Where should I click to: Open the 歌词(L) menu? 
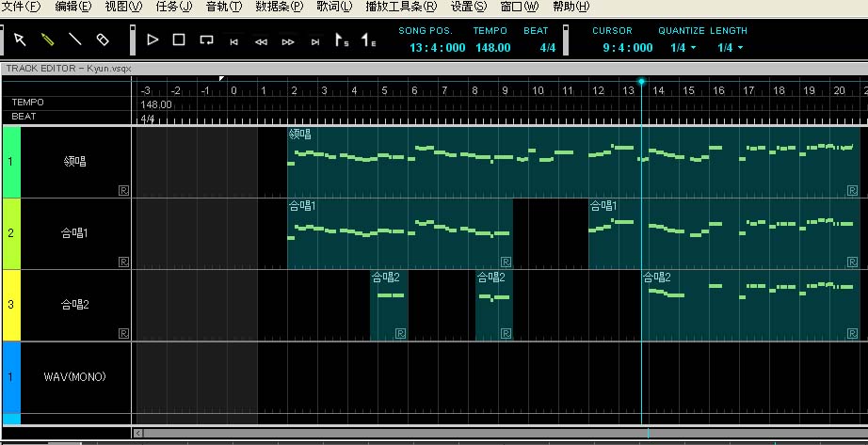[x=334, y=7]
